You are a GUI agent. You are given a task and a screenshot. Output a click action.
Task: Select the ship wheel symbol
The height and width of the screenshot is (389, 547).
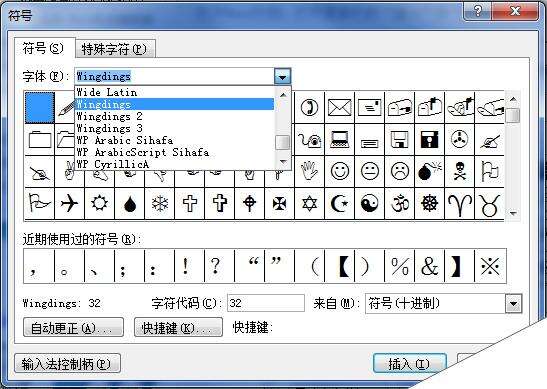[x=429, y=203]
